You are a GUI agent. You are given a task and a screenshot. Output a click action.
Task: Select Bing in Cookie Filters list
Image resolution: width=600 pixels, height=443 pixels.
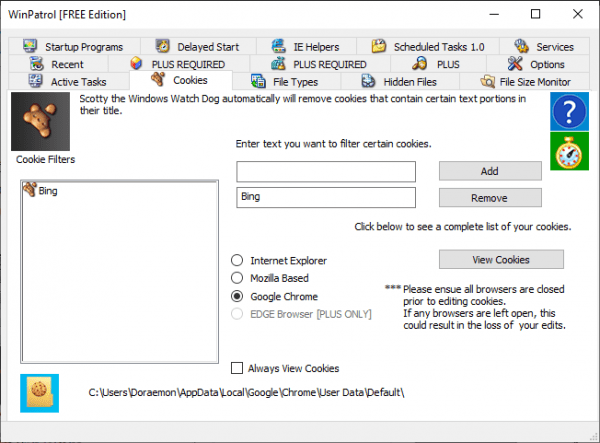48,191
